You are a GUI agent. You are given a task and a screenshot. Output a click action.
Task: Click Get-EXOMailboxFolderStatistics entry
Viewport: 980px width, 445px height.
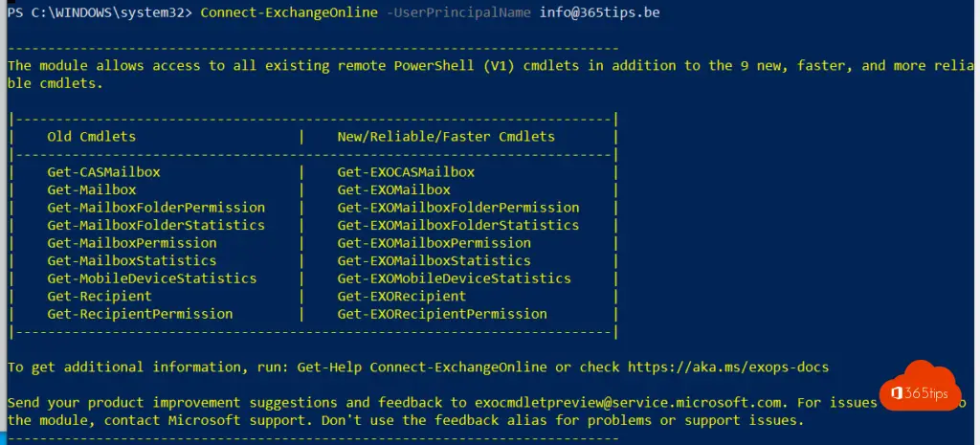pyautogui.click(x=458, y=225)
